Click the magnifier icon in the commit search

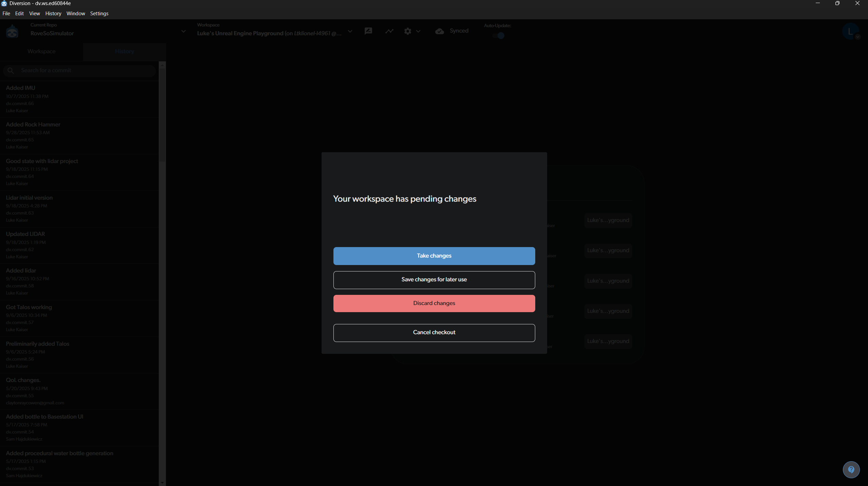(x=11, y=70)
